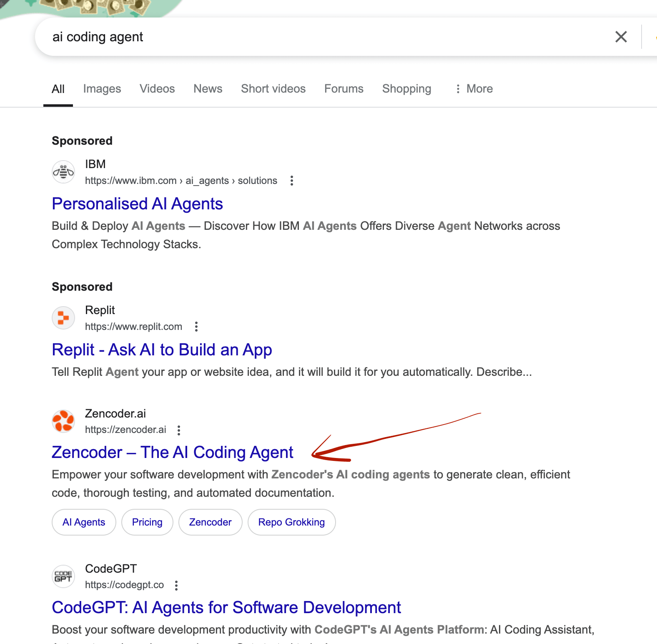
Task: Click the IBM bee logo favicon
Action: point(63,172)
